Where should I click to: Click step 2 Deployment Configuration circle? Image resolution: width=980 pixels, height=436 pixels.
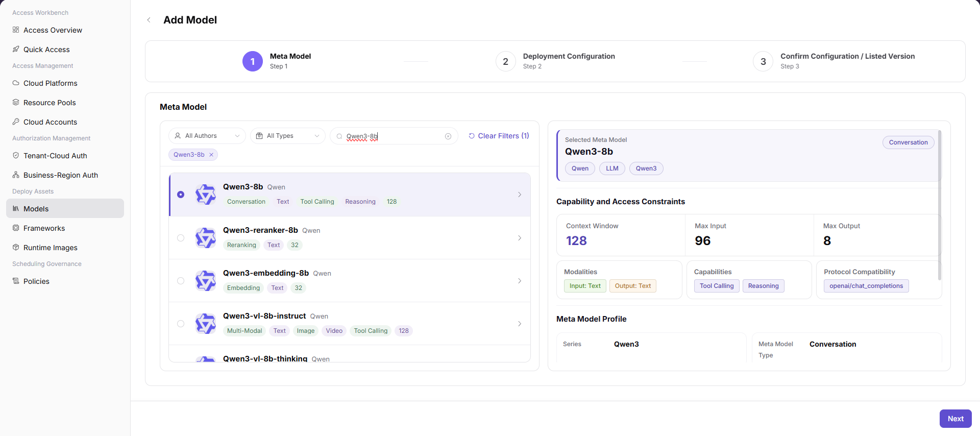pos(506,61)
